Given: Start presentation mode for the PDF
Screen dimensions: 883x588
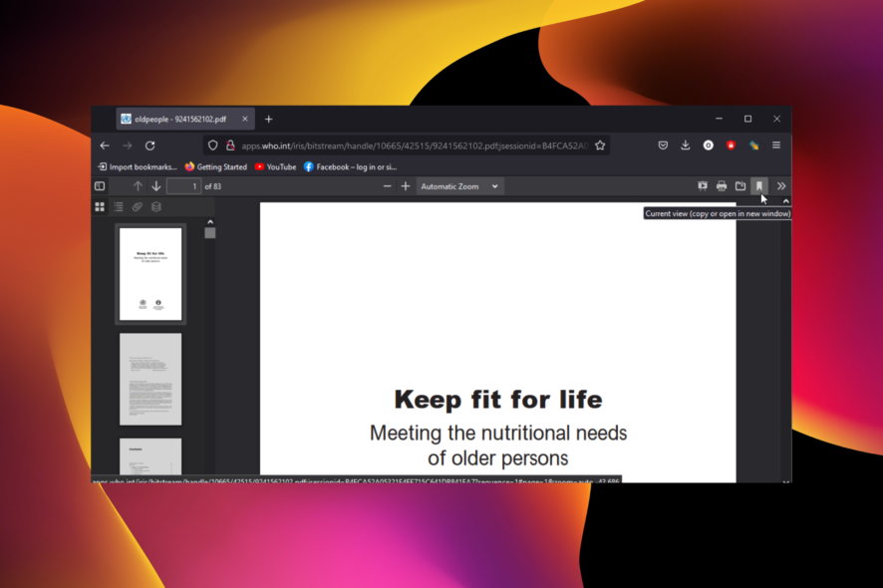Looking at the screenshot, I should 703,185.
